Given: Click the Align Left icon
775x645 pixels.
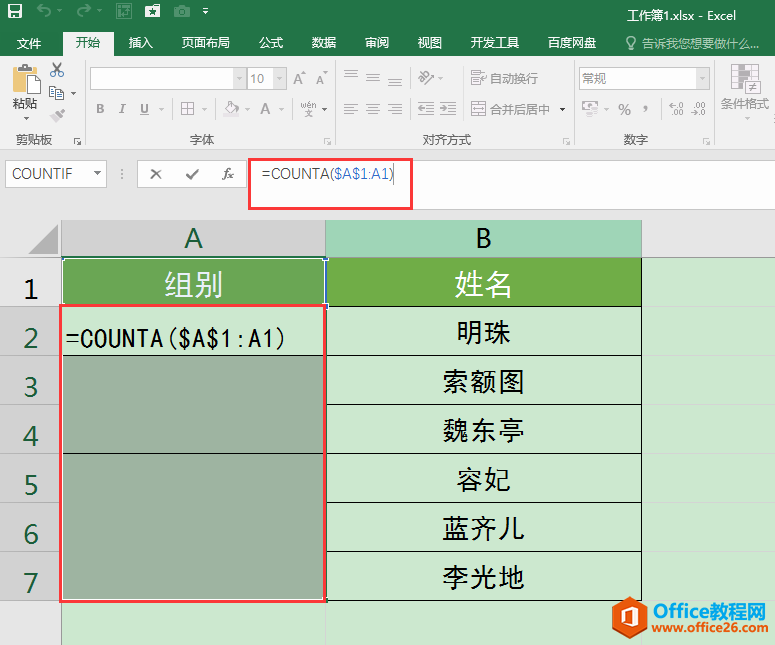Looking at the screenshot, I should [350, 109].
